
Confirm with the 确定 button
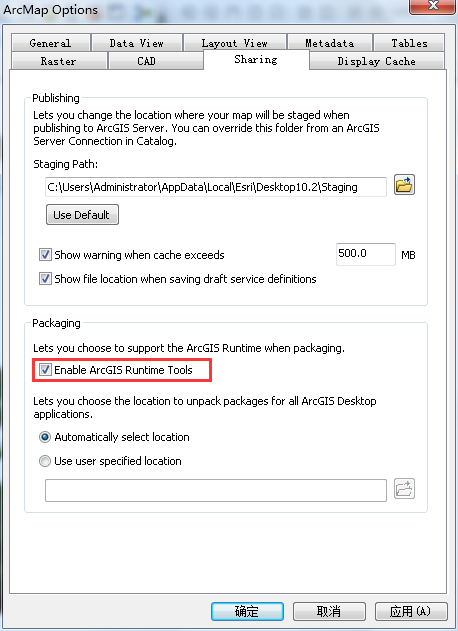(x=247, y=611)
